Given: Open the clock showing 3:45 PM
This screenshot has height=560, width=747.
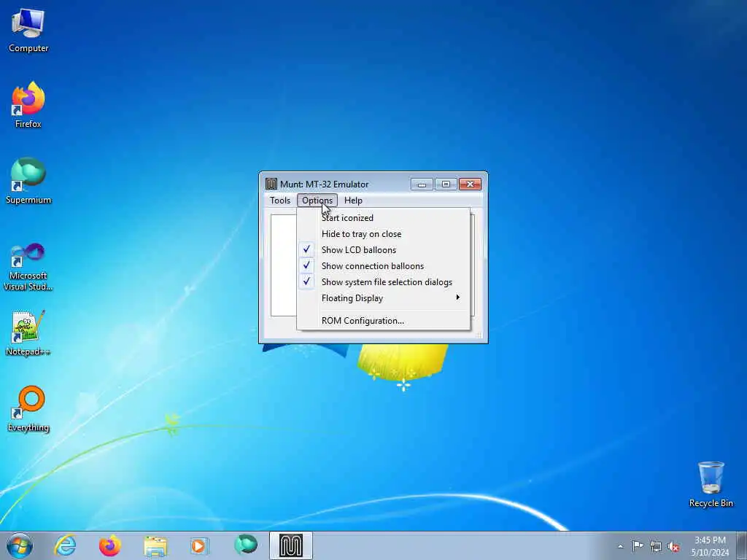Looking at the screenshot, I should (710, 546).
